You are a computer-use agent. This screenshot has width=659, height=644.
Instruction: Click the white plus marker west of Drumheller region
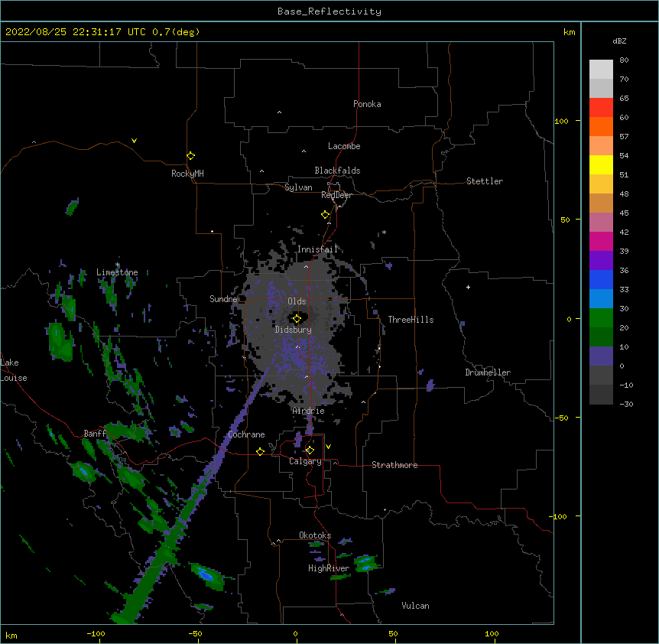tap(468, 287)
